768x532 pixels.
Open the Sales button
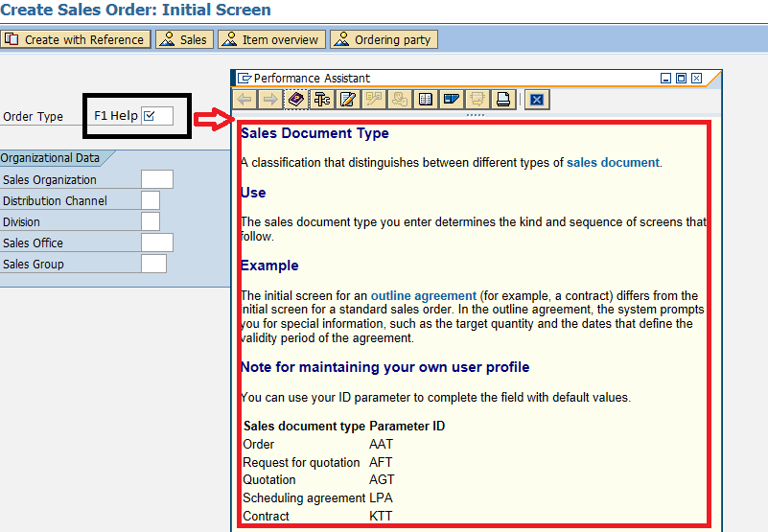click(185, 39)
